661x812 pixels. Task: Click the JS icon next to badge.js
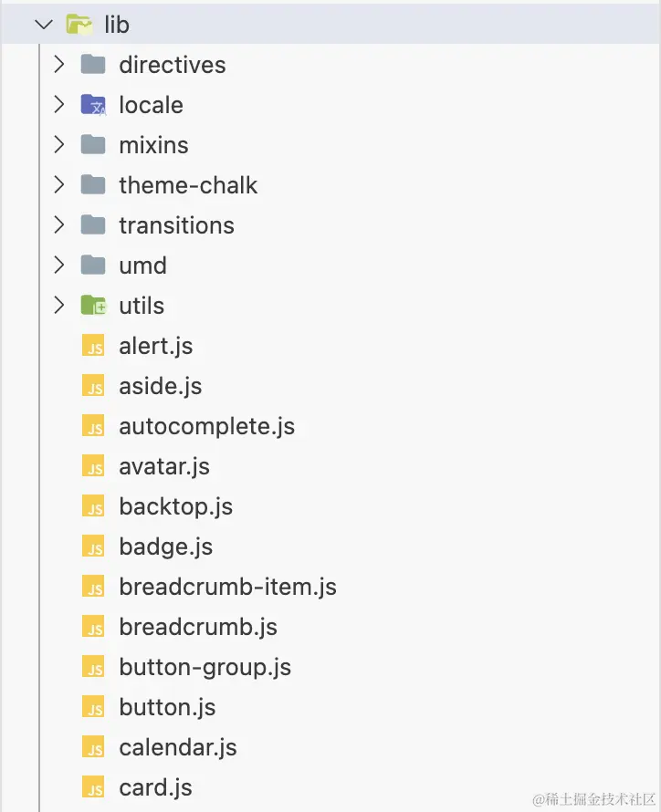pyautogui.click(x=93, y=547)
